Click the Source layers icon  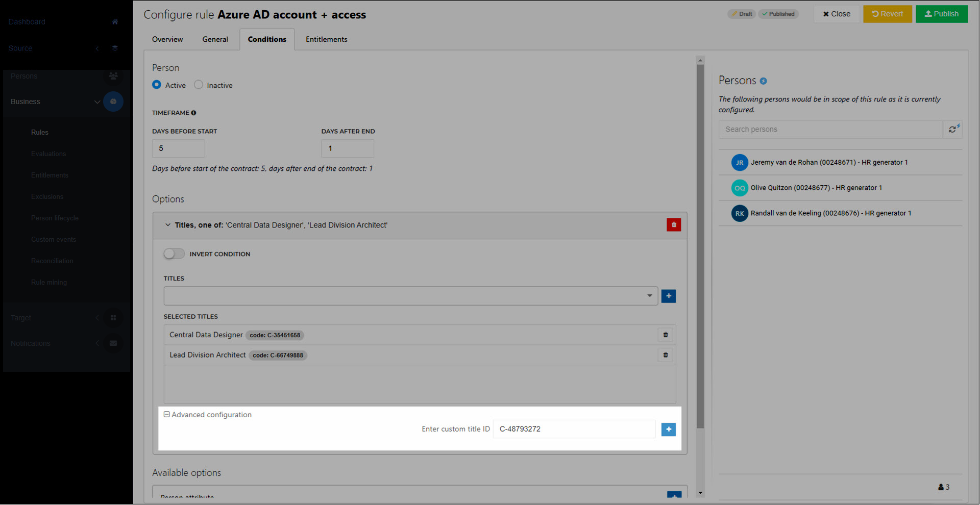click(115, 48)
